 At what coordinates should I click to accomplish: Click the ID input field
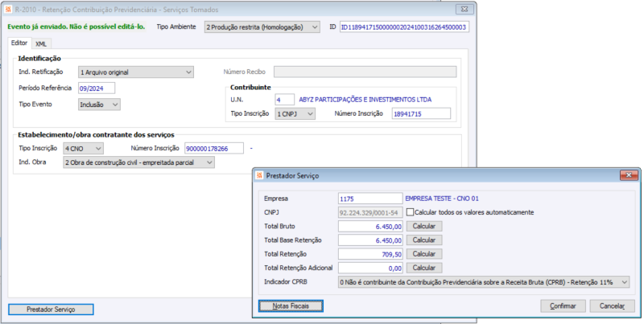[x=405, y=27]
